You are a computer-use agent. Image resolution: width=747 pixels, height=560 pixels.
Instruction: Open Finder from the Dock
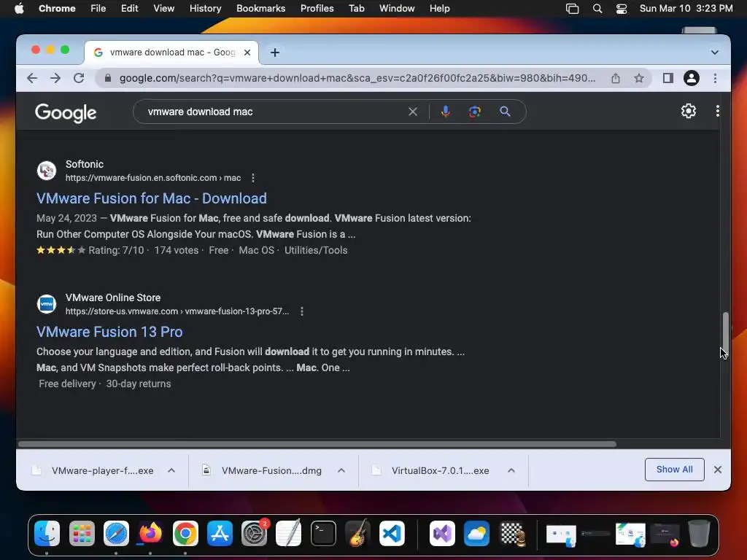(x=47, y=533)
